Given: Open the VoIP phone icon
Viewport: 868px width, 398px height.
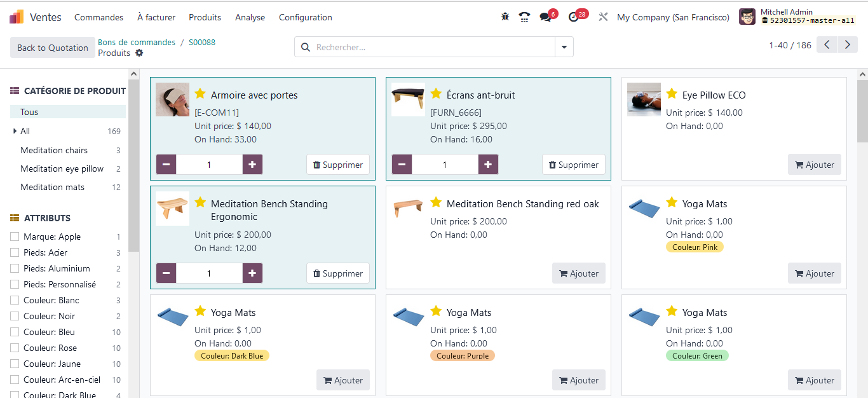Looking at the screenshot, I should tap(524, 17).
